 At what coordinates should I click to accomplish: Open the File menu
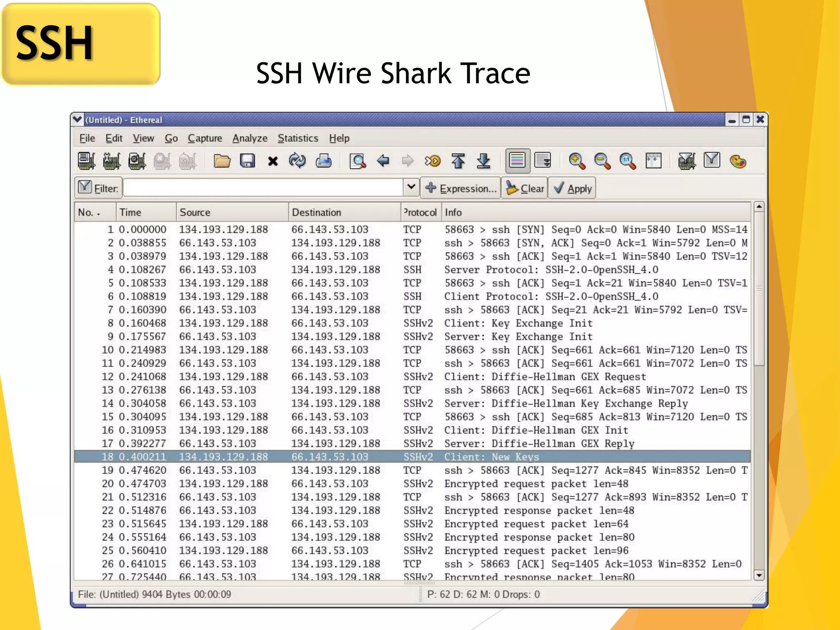pos(87,138)
